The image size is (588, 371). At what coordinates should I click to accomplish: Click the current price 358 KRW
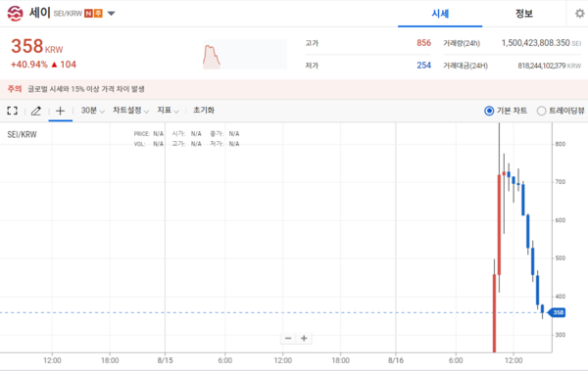point(37,46)
